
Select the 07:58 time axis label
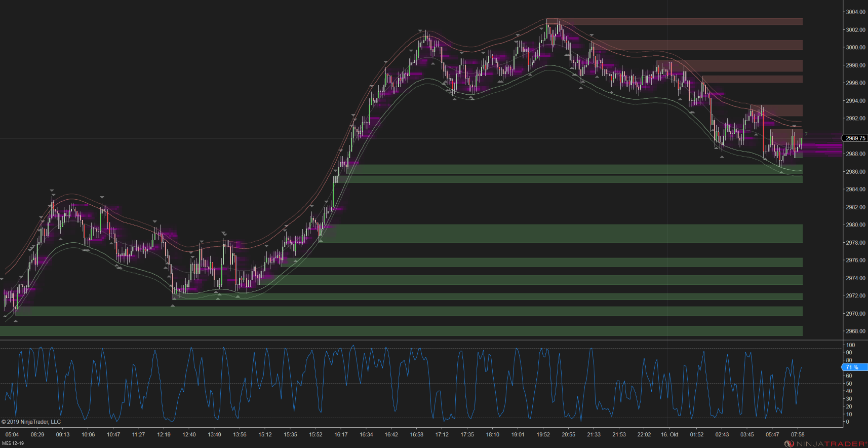click(798, 434)
